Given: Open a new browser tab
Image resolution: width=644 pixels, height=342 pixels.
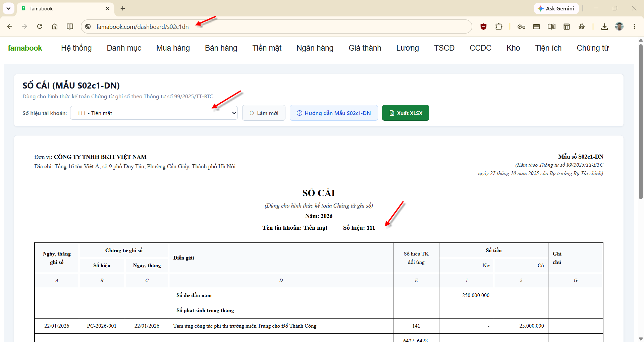Looking at the screenshot, I should (x=123, y=8).
